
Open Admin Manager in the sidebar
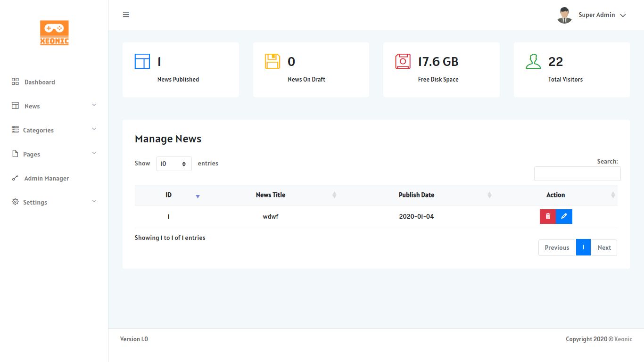46,178
